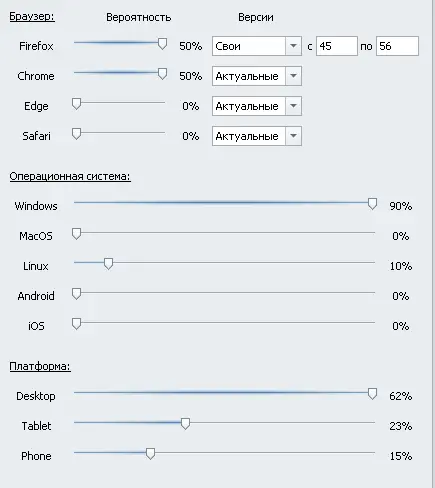Click the Edge probability slider handle
The image size is (435, 488).
click(x=76, y=104)
